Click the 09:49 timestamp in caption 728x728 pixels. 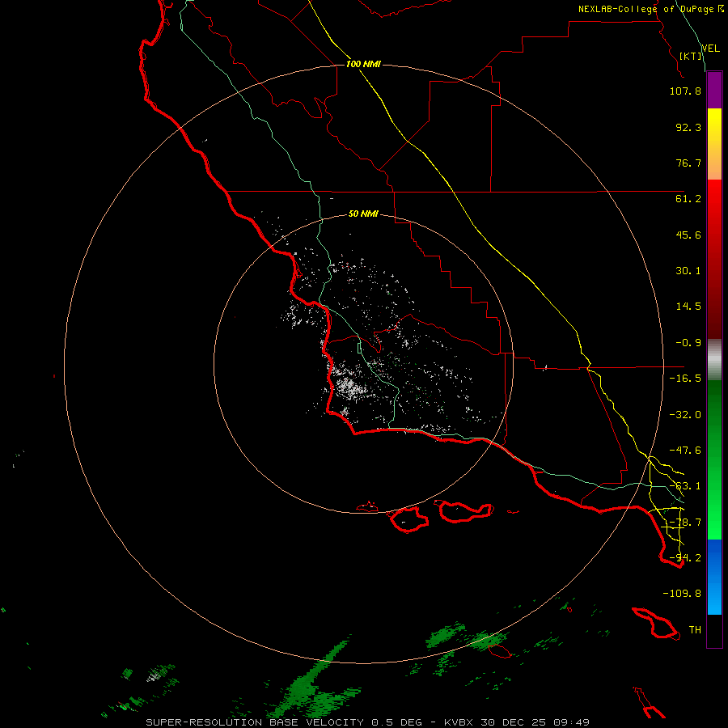(x=572, y=722)
